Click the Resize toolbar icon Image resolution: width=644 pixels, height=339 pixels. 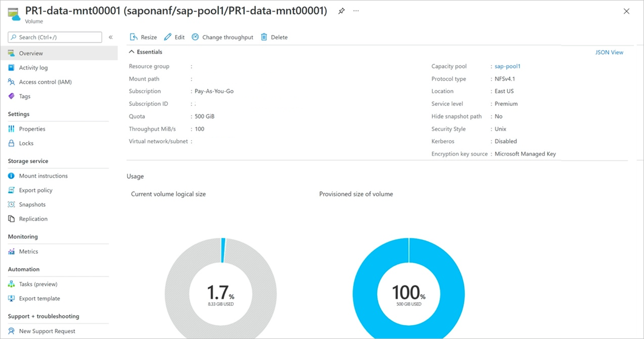click(134, 37)
